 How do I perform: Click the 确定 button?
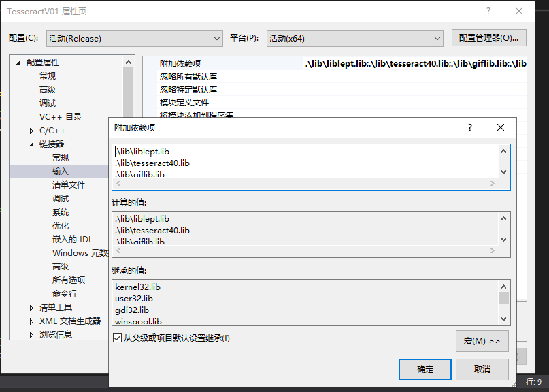425,370
